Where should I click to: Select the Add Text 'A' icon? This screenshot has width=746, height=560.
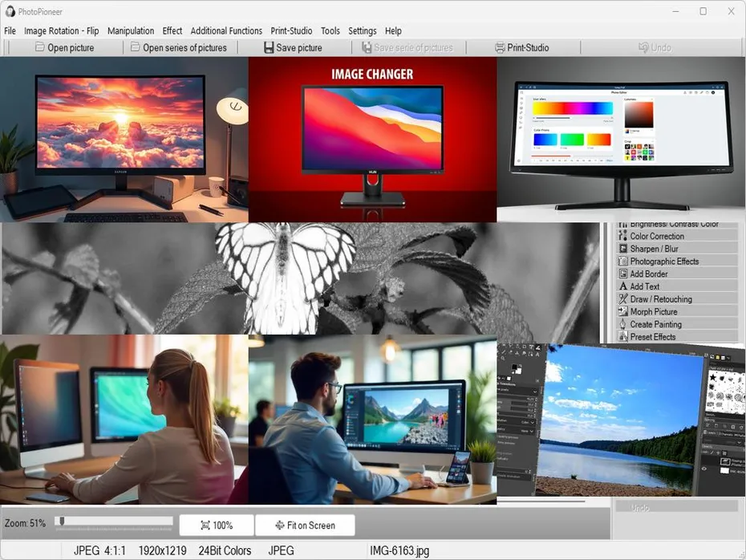(622, 286)
